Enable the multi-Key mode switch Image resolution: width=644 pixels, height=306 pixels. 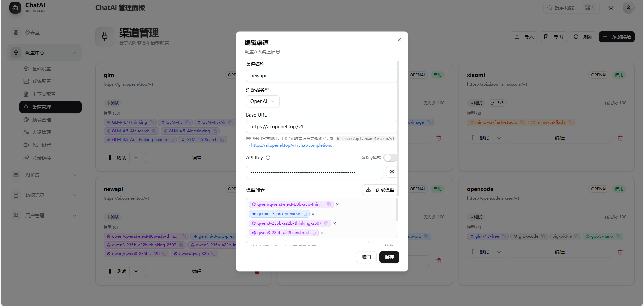(390, 158)
